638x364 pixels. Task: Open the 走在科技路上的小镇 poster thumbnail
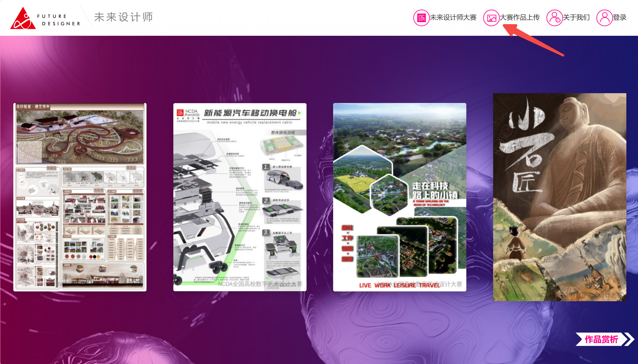pos(400,197)
